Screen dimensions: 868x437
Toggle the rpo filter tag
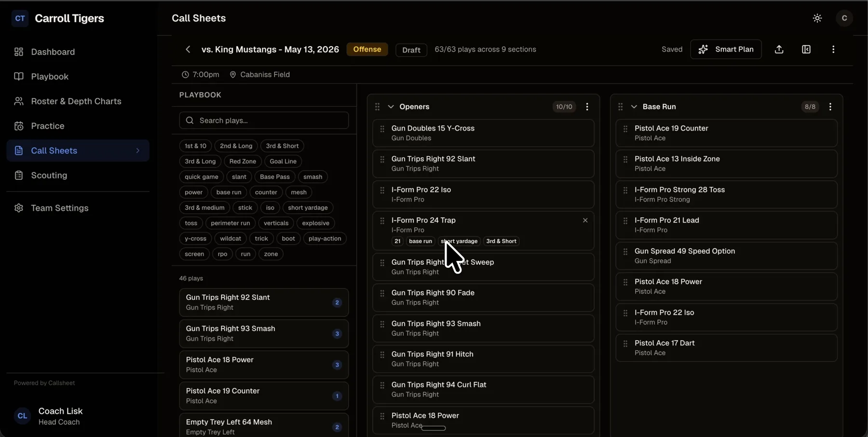pos(222,254)
